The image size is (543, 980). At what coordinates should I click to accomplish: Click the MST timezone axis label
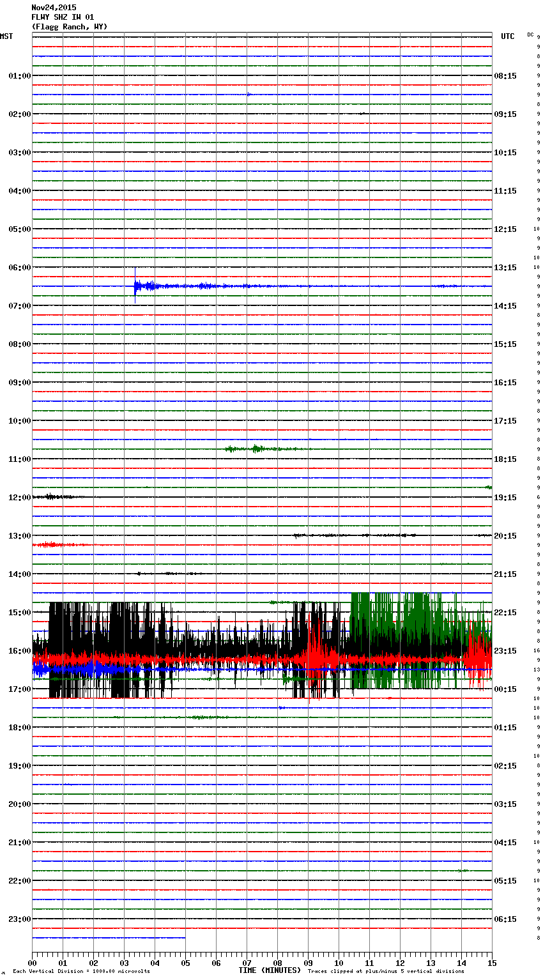pyautogui.click(x=6, y=36)
